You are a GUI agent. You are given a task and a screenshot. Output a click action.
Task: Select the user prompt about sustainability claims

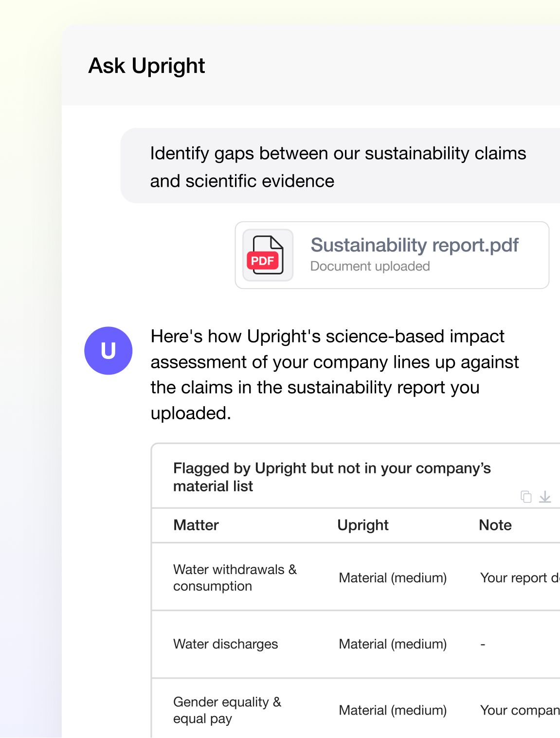tap(340, 166)
